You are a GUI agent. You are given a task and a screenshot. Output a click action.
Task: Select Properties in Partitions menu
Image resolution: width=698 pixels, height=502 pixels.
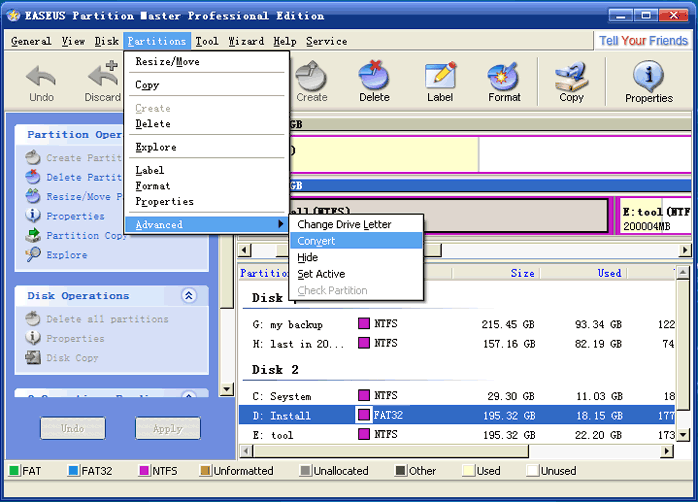point(207,201)
